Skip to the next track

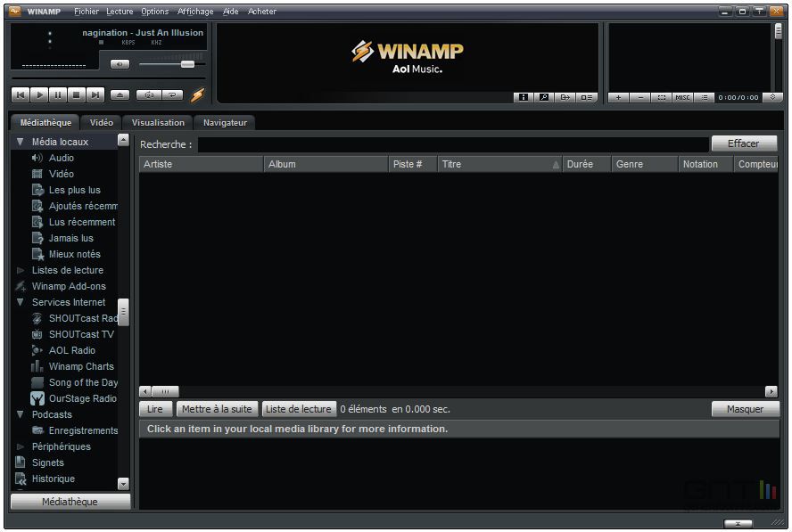pyautogui.click(x=95, y=94)
